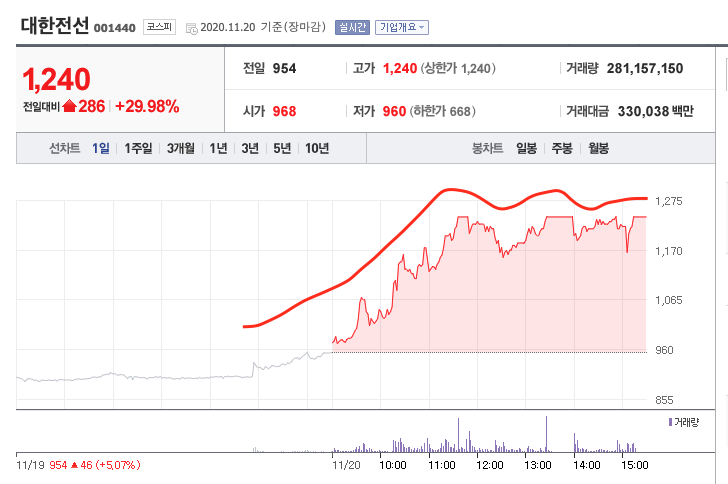This screenshot has width=728, height=484.
Task: Switch chart to 3년 range
Action: point(250,148)
